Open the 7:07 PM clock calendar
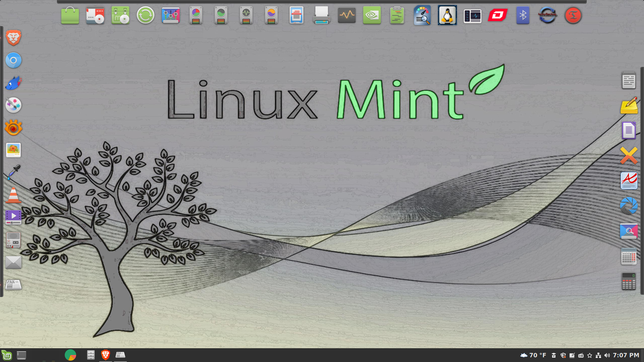Image resolution: width=644 pixels, height=362 pixels. pos(626,355)
